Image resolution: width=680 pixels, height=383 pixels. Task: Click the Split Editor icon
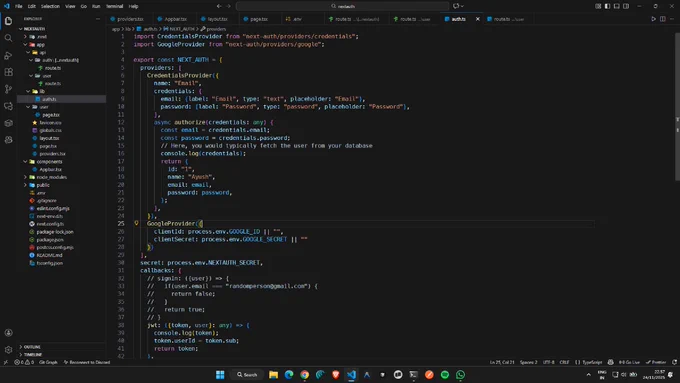663,19
